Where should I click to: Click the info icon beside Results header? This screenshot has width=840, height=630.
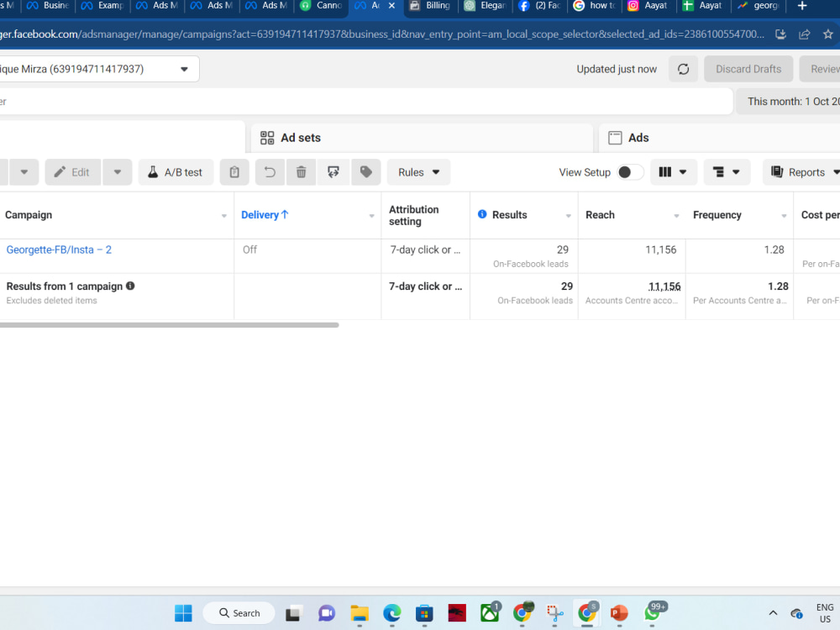pos(482,214)
